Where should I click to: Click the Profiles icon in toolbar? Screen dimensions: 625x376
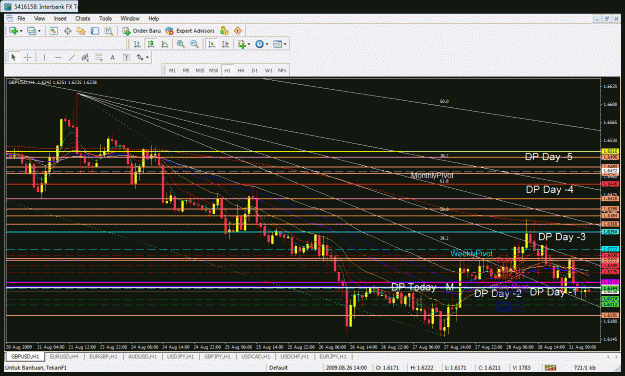click(x=31, y=31)
